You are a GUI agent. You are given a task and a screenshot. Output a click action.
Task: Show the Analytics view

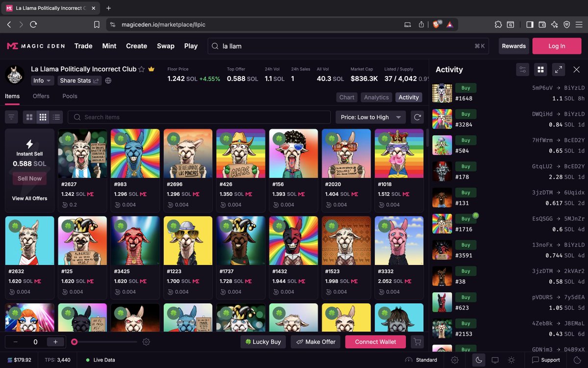[x=376, y=97]
